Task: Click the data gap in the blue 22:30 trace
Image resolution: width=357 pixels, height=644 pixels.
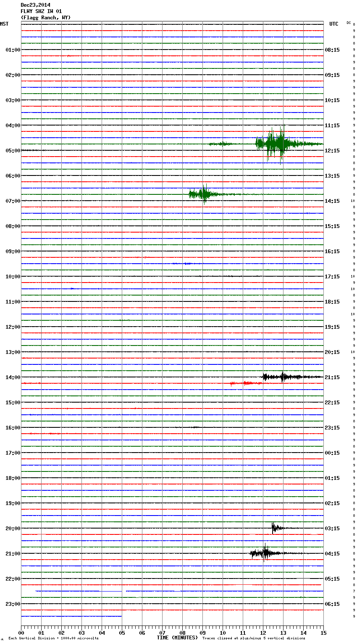Action: (124, 591)
